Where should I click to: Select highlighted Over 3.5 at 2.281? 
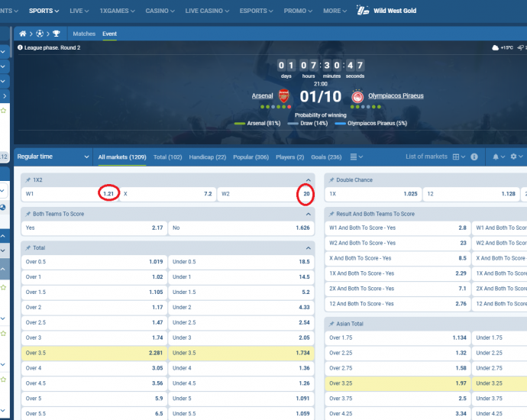[94, 353]
